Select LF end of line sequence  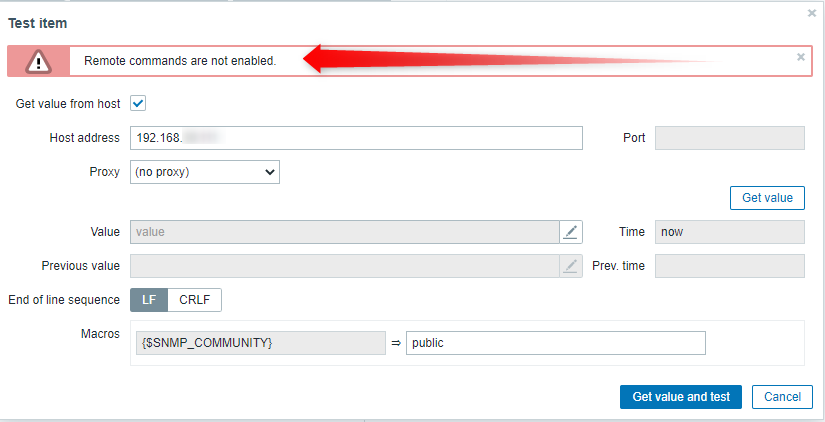[x=148, y=300]
